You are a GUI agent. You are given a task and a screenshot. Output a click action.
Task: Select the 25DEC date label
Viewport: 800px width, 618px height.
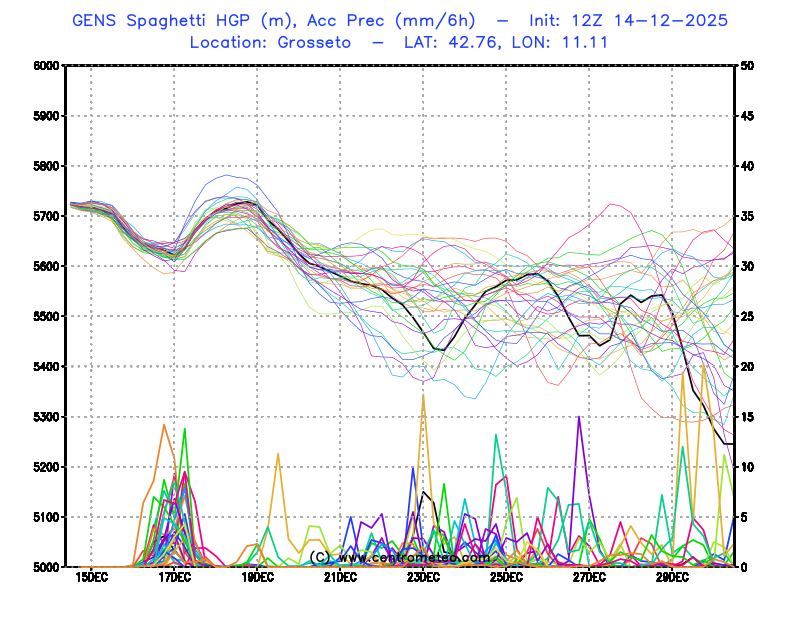505,577
